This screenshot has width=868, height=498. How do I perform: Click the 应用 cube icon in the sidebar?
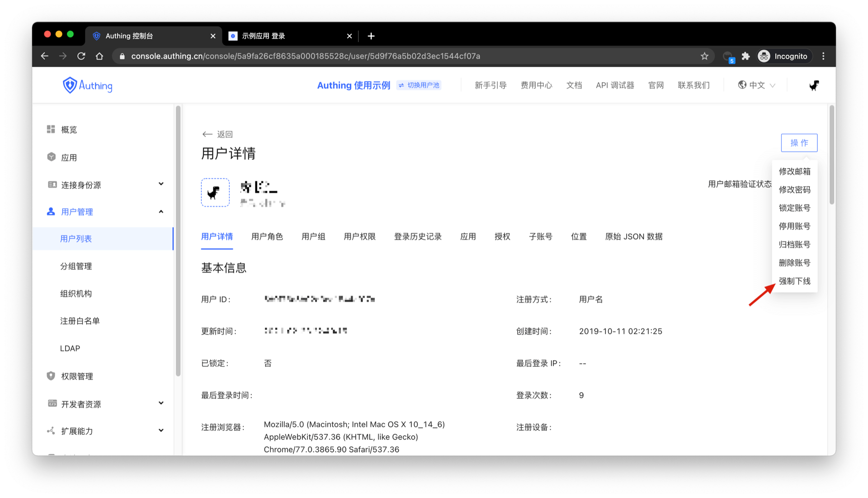[51, 157]
